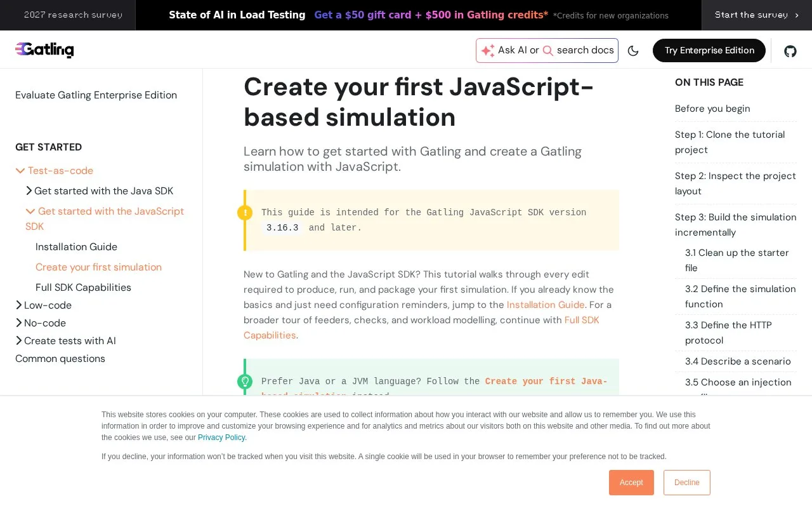Click the Ask AI sparkle icon

point(488,51)
